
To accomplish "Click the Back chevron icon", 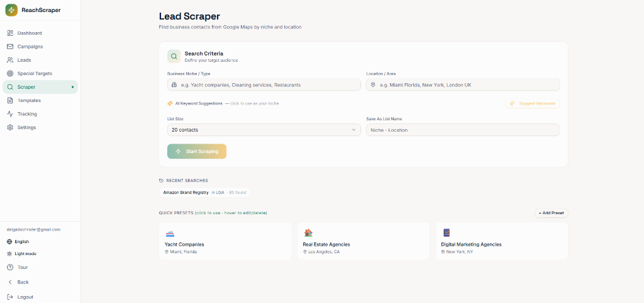I will coord(10,282).
